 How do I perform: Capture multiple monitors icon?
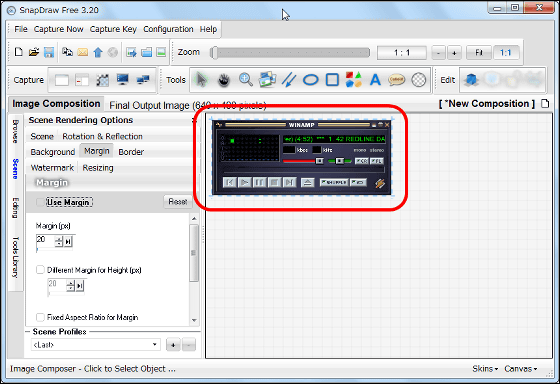pyautogui.click(x=143, y=79)
